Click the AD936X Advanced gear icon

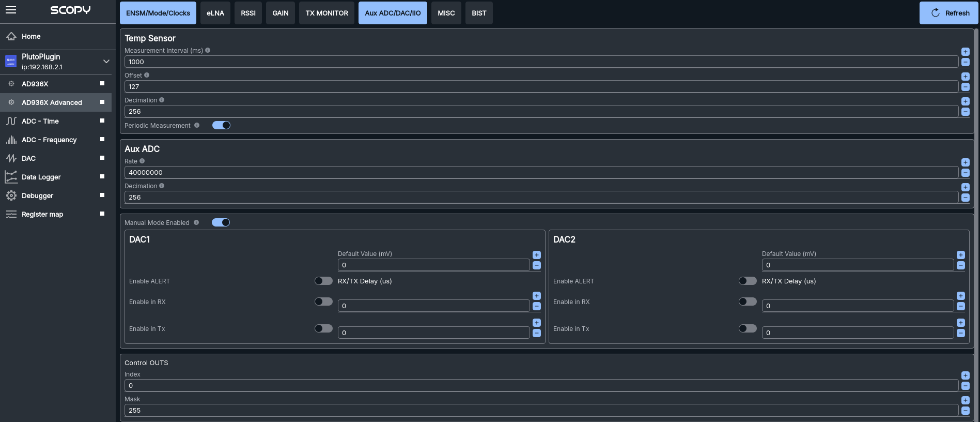pyautogui.click(x=11, y=102)
